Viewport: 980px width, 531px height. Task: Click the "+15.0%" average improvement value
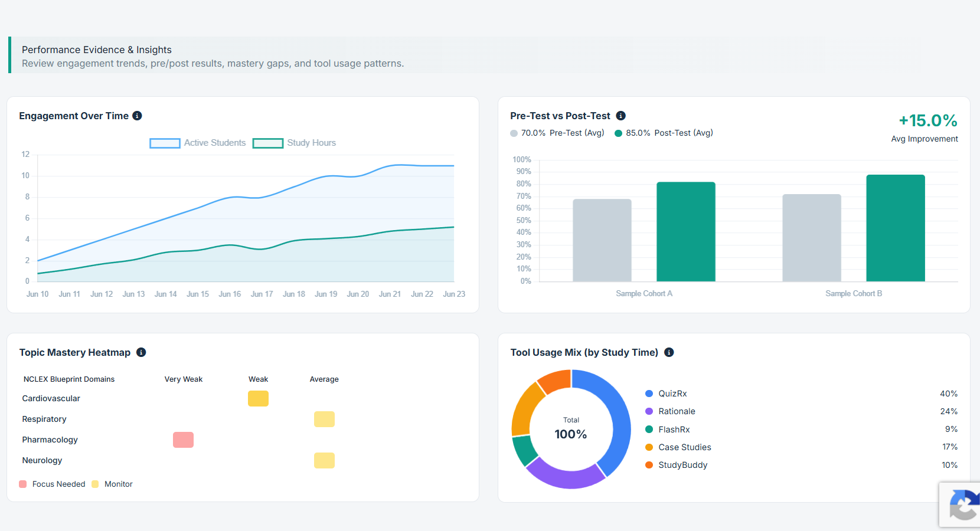(928, 121)
